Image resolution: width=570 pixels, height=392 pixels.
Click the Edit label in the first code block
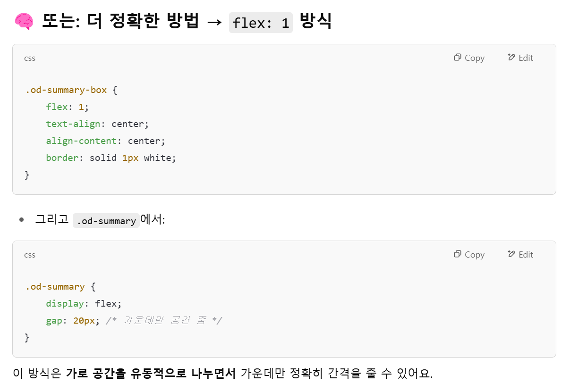[x=526, y=58]
